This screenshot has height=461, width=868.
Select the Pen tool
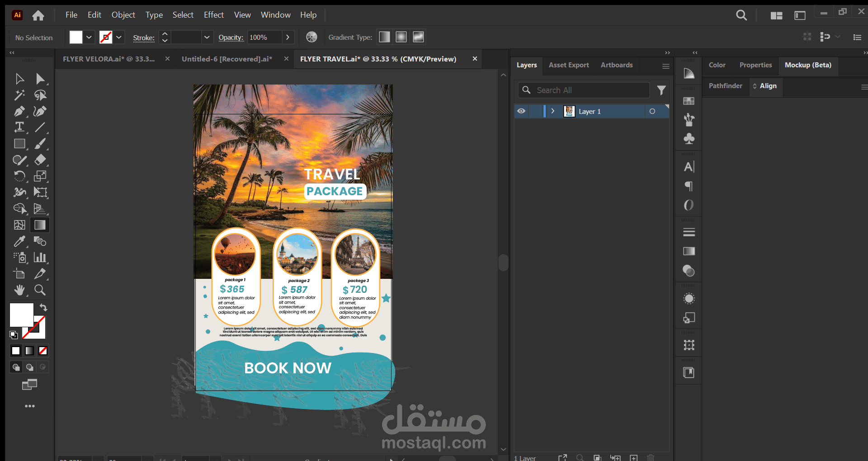pyautogui.click(x=19, y=111)
